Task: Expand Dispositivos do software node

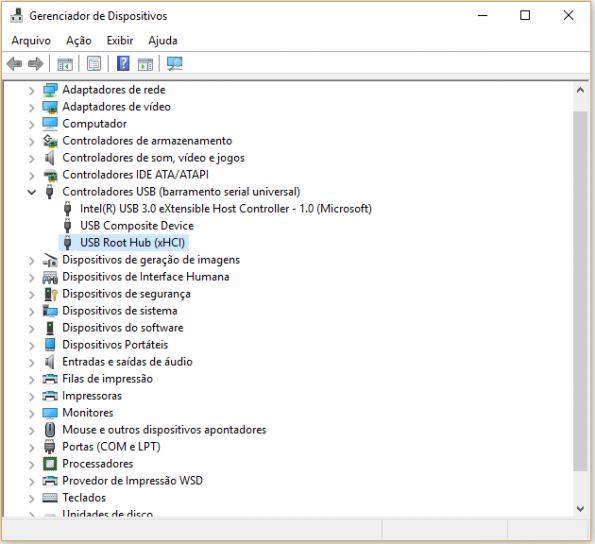Action: click(31, 328)
